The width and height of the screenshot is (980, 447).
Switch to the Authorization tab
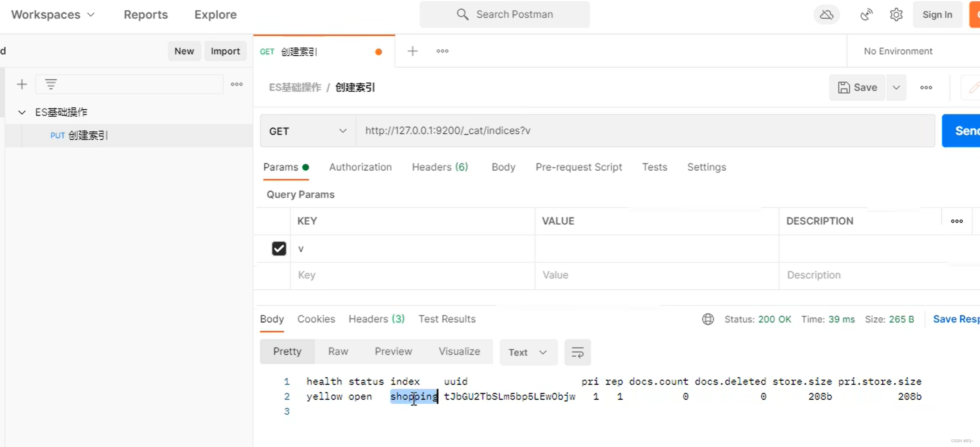pyautogui.click(x=360, y=167)
